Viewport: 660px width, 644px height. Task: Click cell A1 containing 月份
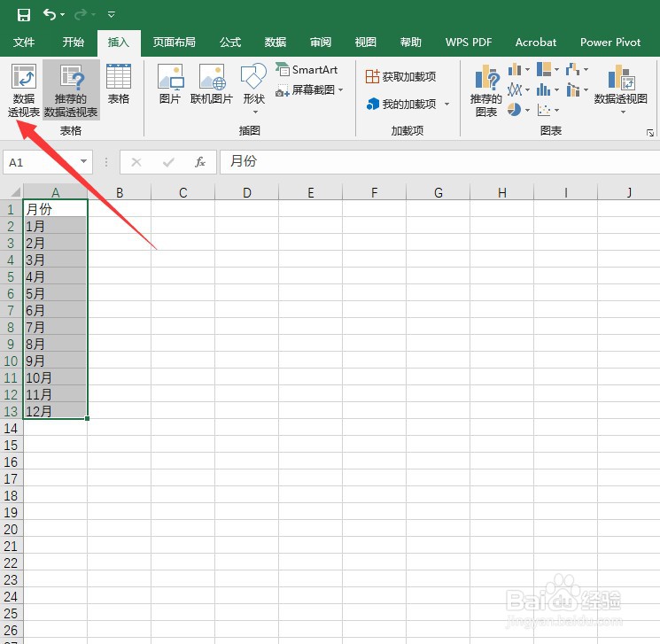click(55, 209)
